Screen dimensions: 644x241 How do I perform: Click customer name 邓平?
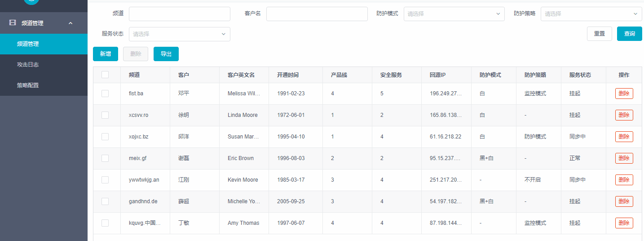[184, 94]
